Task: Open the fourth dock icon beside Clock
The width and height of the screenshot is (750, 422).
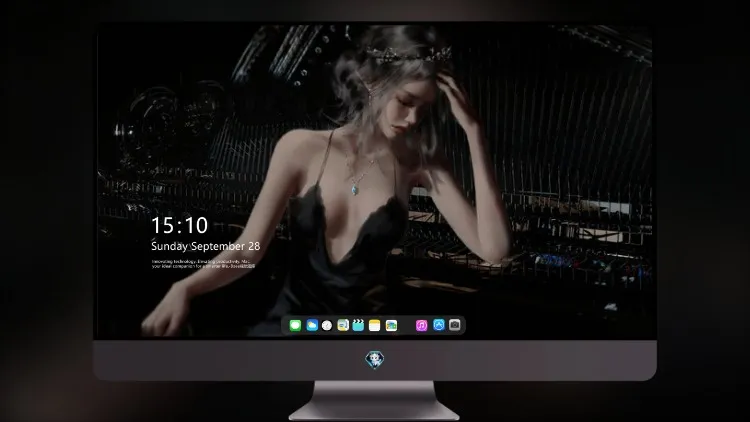Action: [343, 325]
